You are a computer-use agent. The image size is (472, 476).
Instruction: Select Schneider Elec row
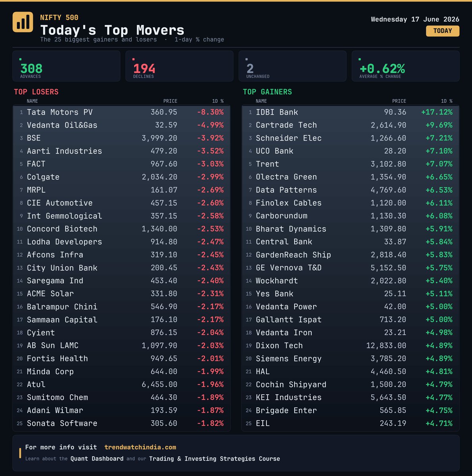(351, 138)
